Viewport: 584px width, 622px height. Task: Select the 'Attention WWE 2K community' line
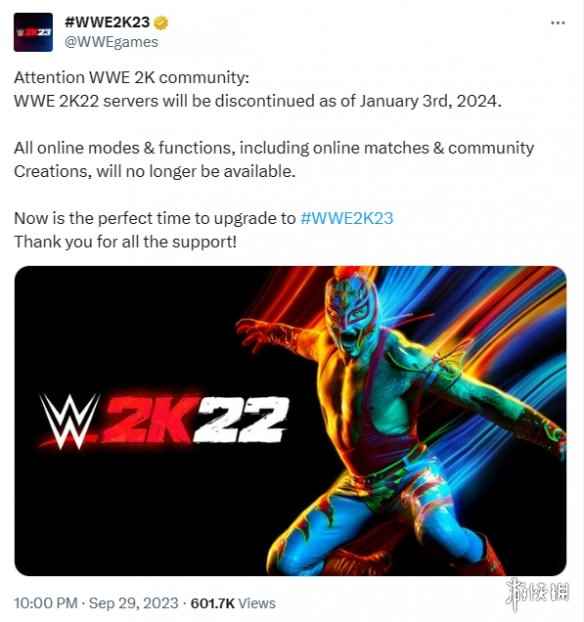[131, 77]
